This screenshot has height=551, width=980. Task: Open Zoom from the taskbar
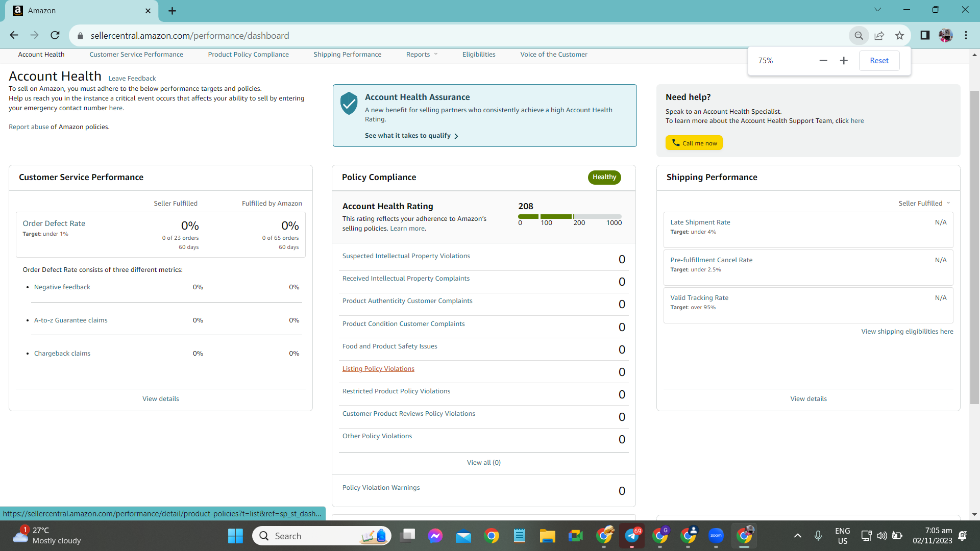(716, 536)
